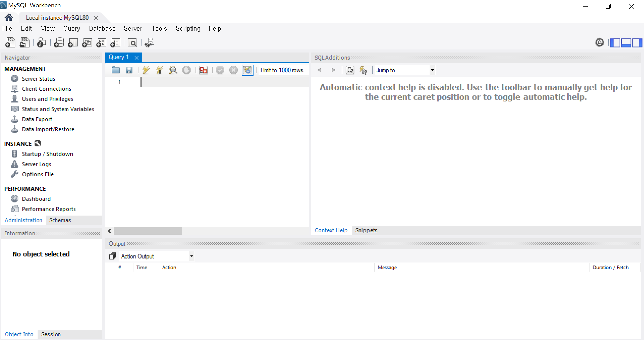644x340 pixels.
Task: Place cursor in SQL editor line 1
Action: point(225,82)
